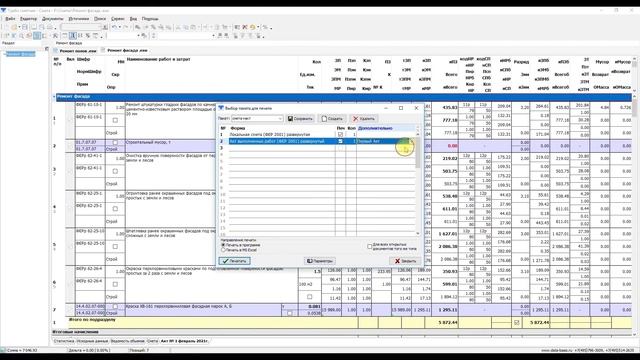
Task: Select the Печать в MS Excel radio button
Action: (x=223, y=250)
